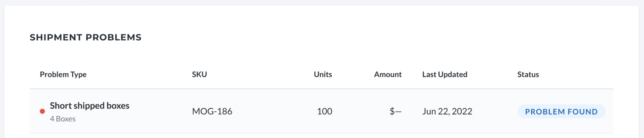Select the Problem Type column header
Image resolution: width=644 pixels, height=138 pixels.
[63, 74]
